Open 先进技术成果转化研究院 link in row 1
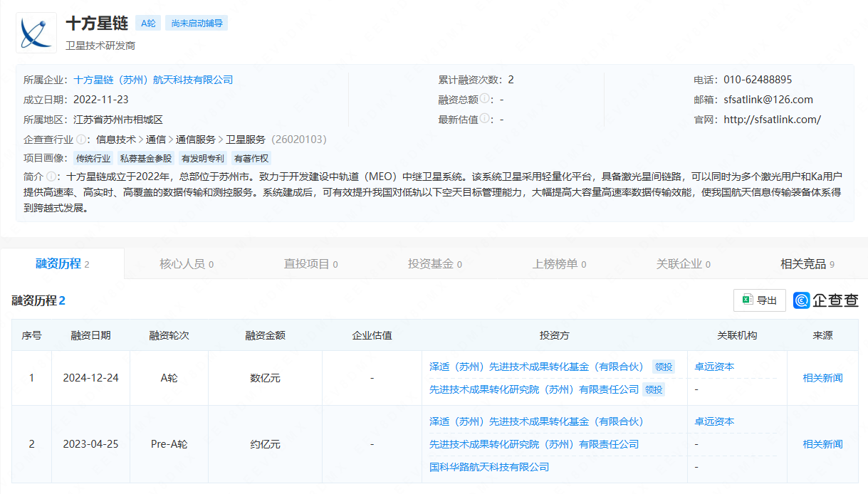This screenshot has width=868, height=494. click(x=534, y=389)
